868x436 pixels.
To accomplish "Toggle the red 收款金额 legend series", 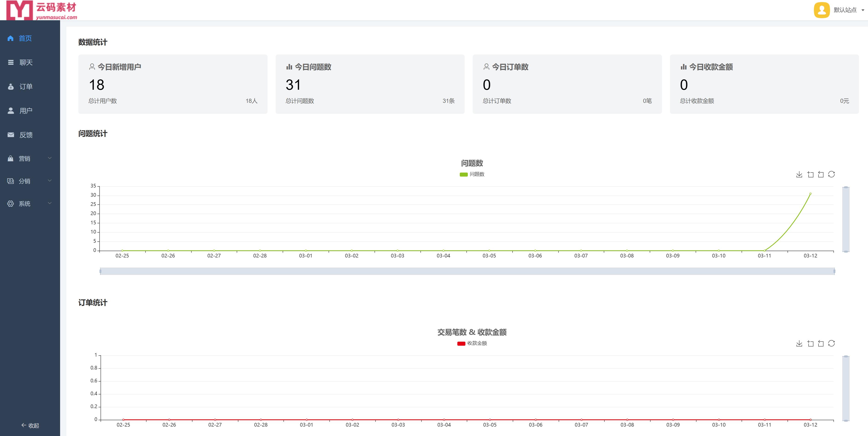I will pos(461,344).
